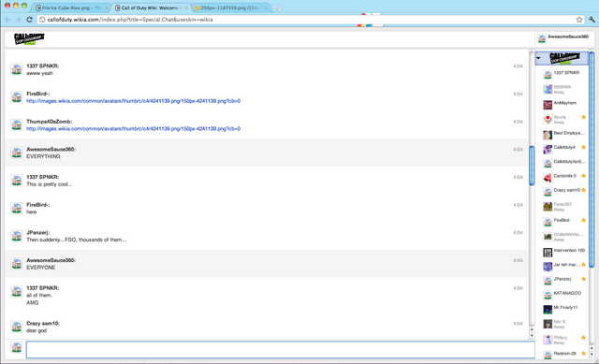This screenshot has height=364, width=599.
Task: Collapse the wiki chat room user list arrow
Action: [538, 58]
